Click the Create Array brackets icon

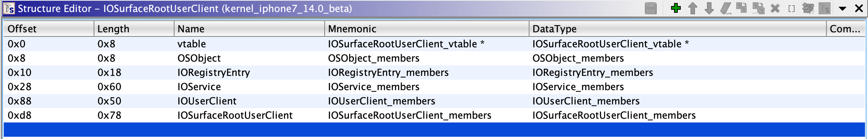tap(791, 8)
